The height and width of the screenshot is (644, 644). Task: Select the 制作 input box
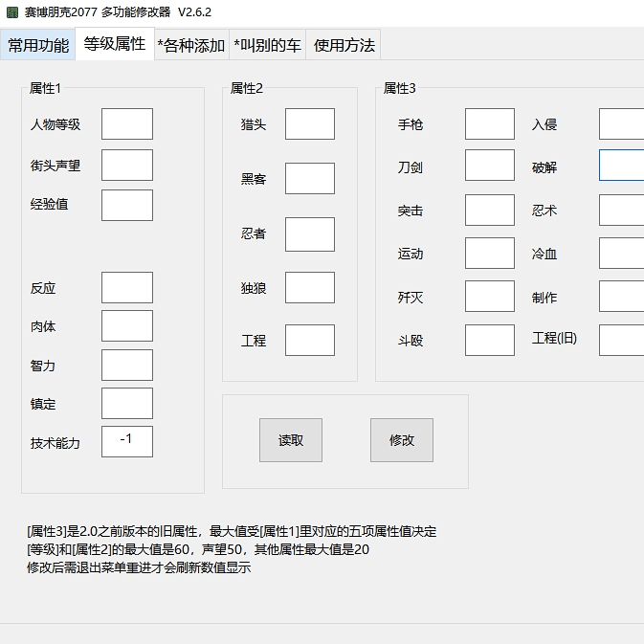click(x=622, y=296)
